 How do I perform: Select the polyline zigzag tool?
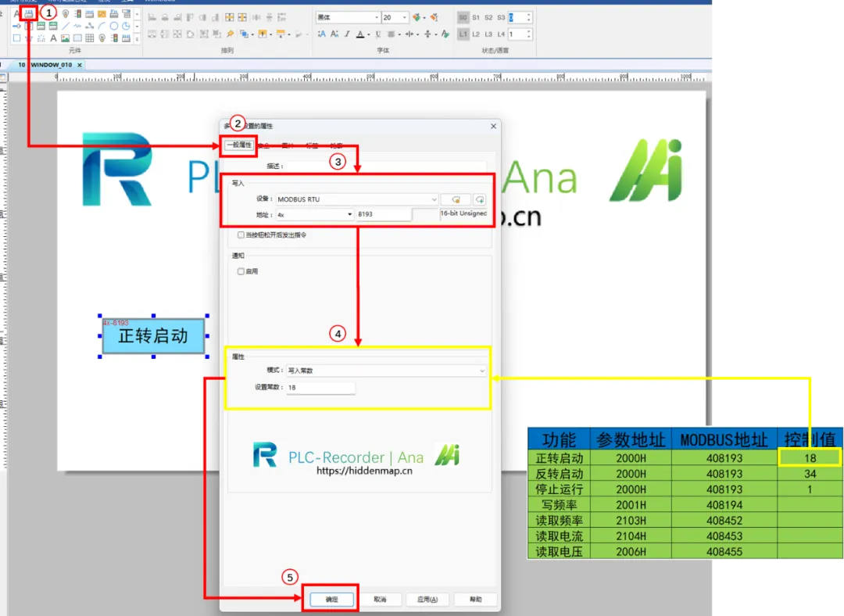[77, 26]
